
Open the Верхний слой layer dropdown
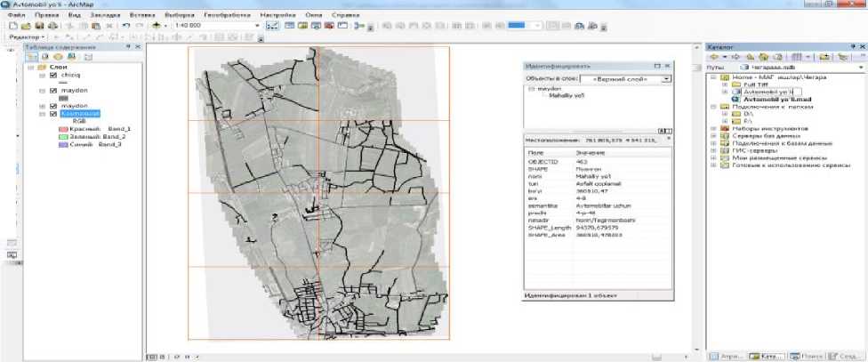pyautogui.click(x=666, y=78)
